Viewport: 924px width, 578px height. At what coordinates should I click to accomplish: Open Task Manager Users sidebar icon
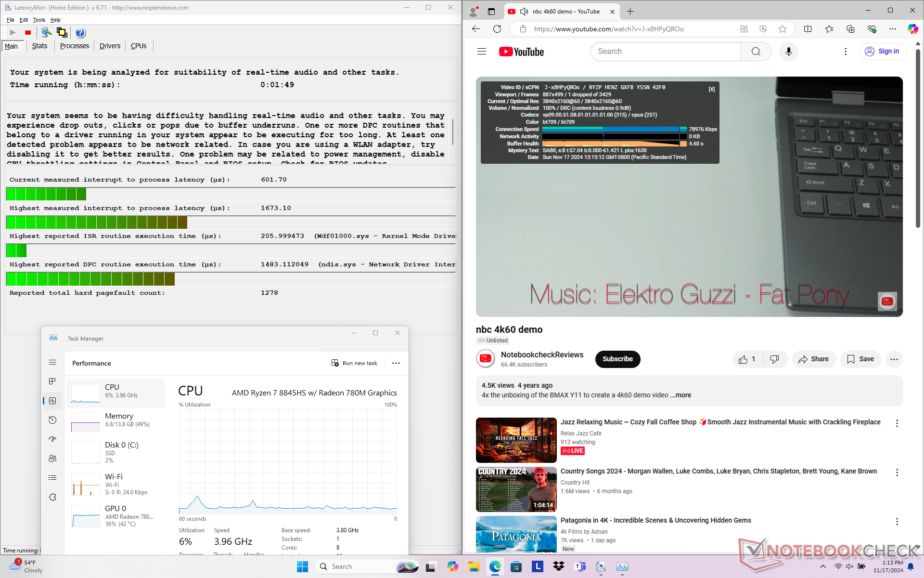[x=53, y=459]
